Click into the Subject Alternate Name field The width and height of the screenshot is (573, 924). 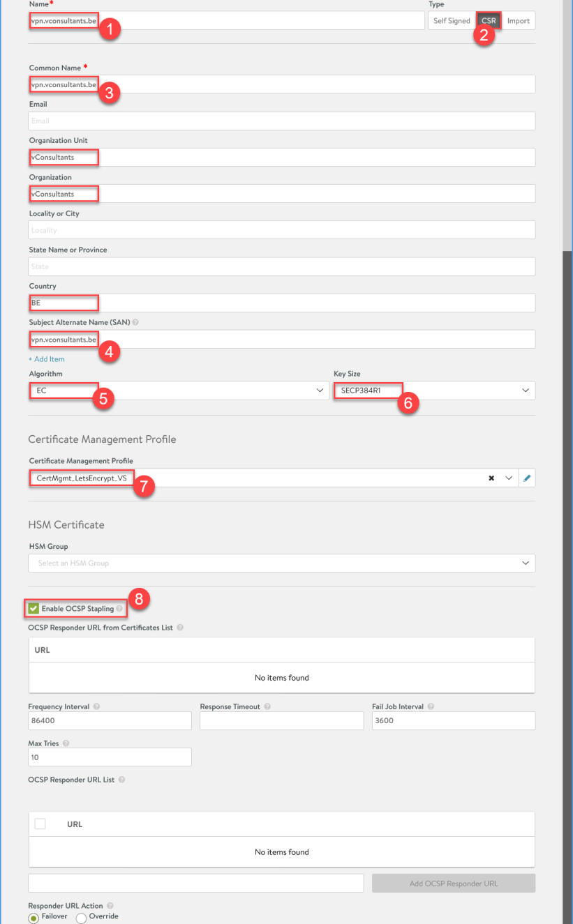tap(282, 339)
